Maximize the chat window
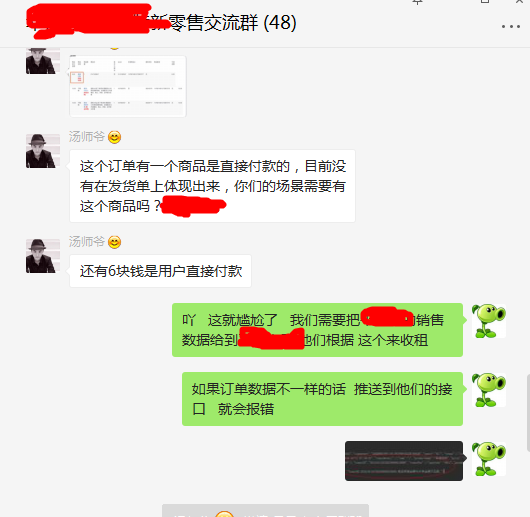The width and height of the screenshot is (530, 517). (485, 2)
